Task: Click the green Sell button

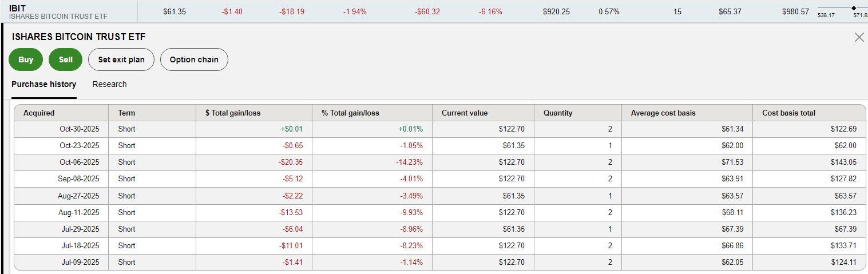Action: point(66,59)
